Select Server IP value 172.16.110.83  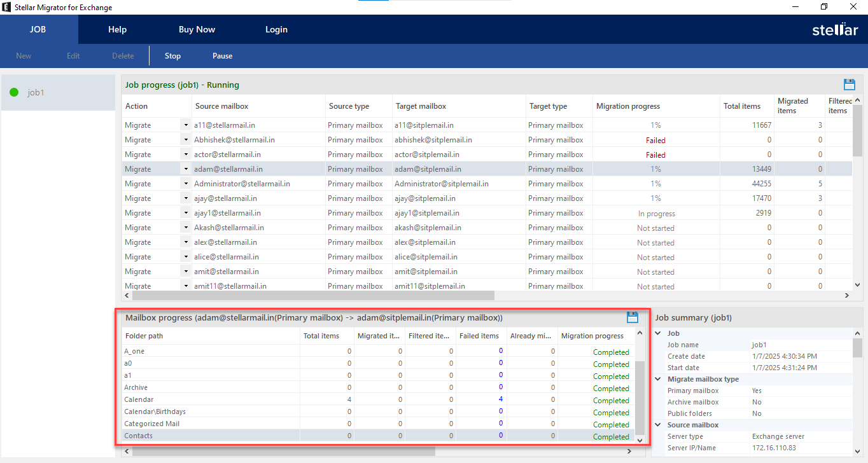tap(774, 448)
